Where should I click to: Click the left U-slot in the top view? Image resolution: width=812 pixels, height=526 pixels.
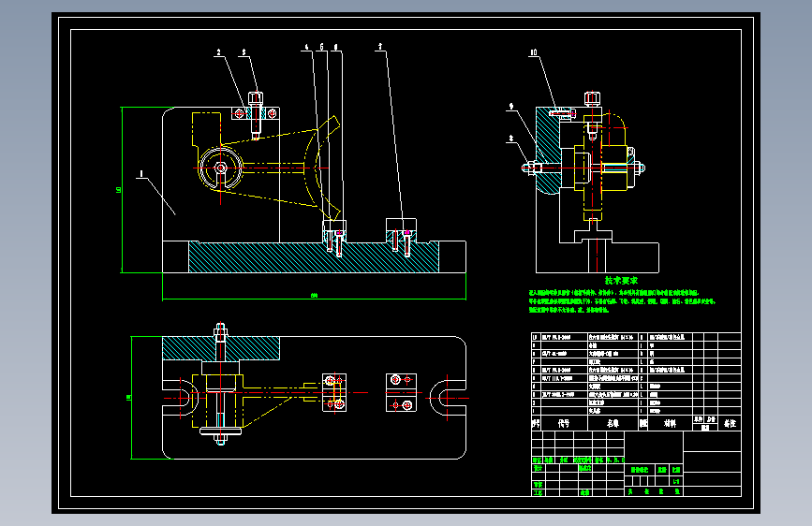(178, 398)
